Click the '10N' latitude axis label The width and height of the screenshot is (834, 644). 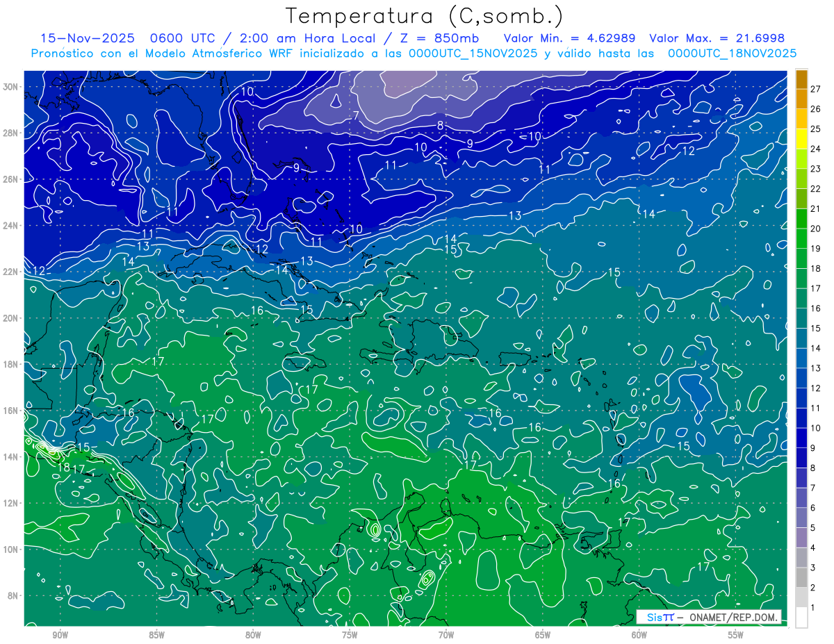click(11, 549)
